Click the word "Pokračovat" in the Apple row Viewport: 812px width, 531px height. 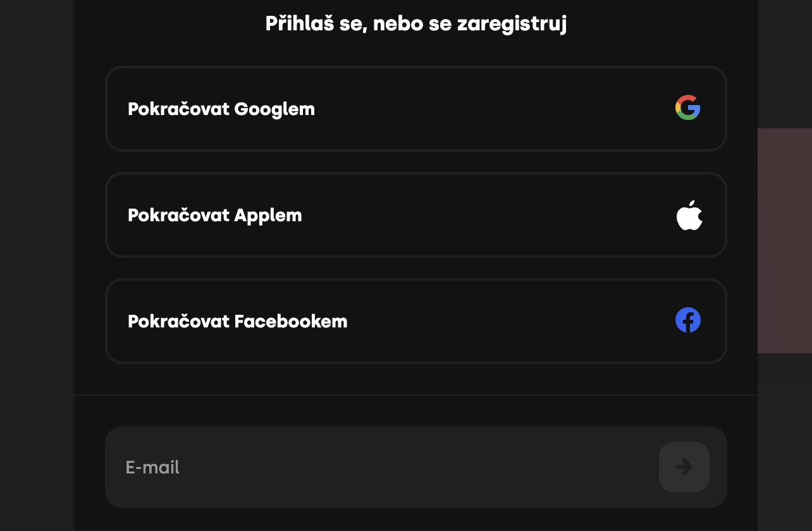coord(178,215)
